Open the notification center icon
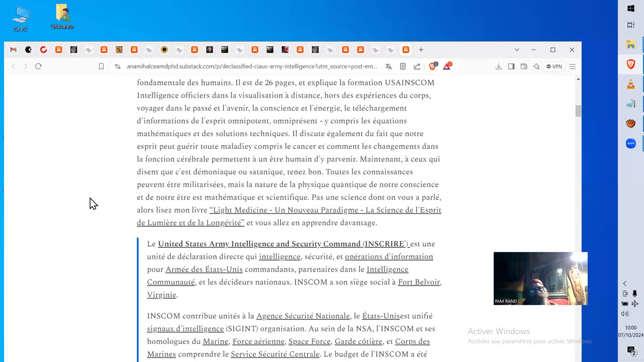The image size is (644, 362). tap(631, 350)
